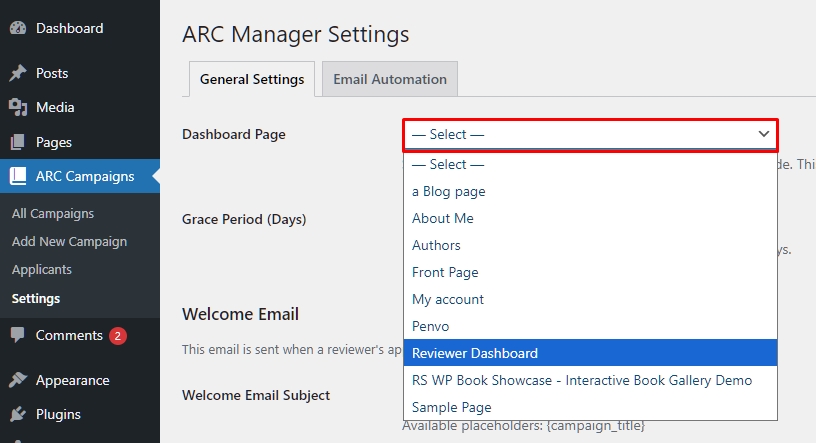The width and height of the screenshot is (816, 443).
Task: Click the 'ARC Manager Settings' page title
Action: pyautogui.click(x=296, y=34)
